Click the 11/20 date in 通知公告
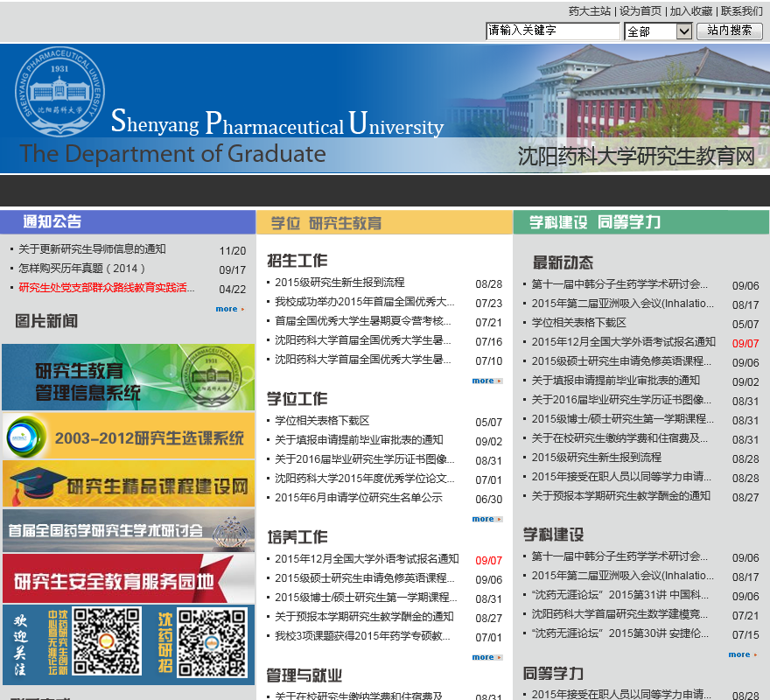Screen dimensions: 770x700 pyautogui.click(x=232, y=251)
